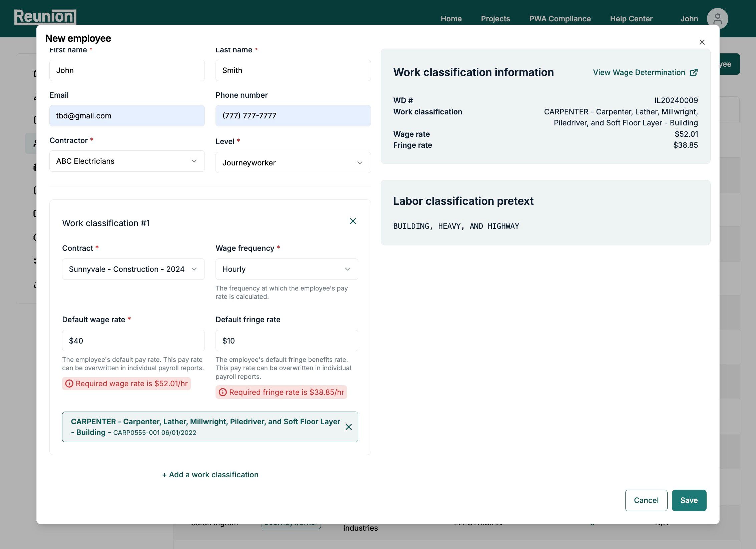Open PWA Compliance in the navigation
Image resolution: width=756 pixels, height=549 pixels.
coord(559,19)
